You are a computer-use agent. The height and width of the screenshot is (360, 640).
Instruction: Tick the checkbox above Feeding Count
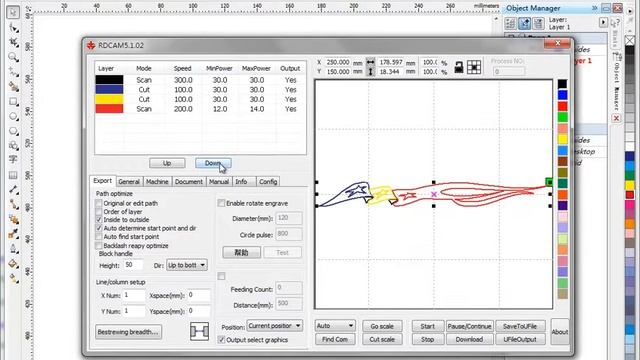coord(221,276)
